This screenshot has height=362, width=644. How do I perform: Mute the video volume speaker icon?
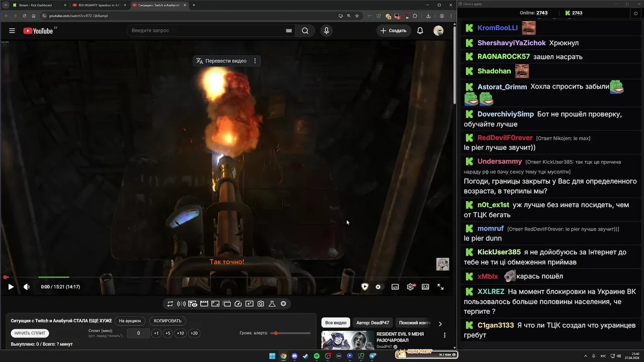coord(27,287)
